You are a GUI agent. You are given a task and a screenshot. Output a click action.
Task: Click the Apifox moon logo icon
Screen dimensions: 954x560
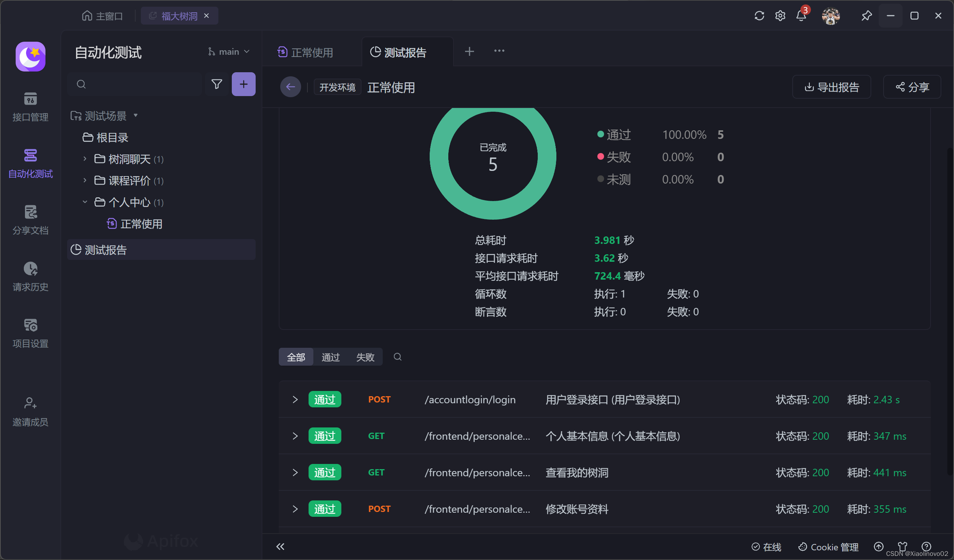[x=30, y=56]
